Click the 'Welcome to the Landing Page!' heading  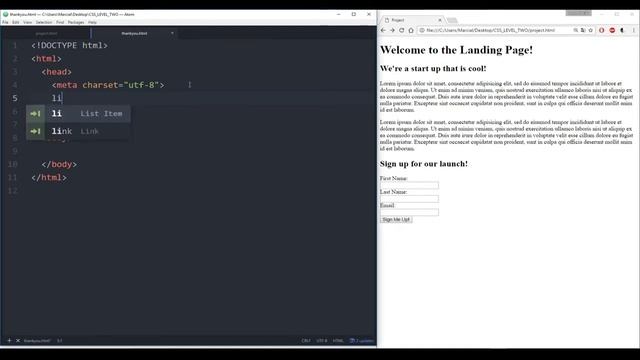(456, 50)
